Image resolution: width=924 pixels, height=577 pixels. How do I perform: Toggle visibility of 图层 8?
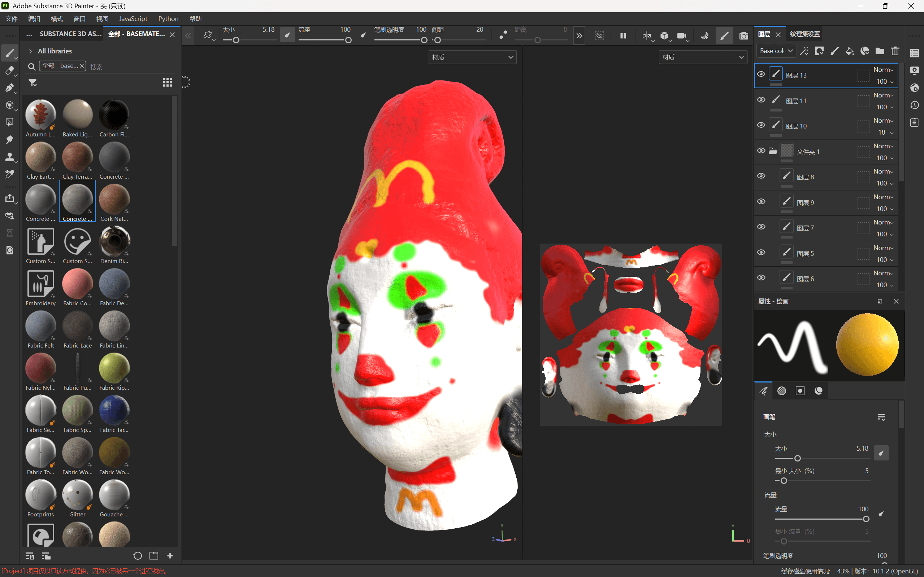[761, 176]
